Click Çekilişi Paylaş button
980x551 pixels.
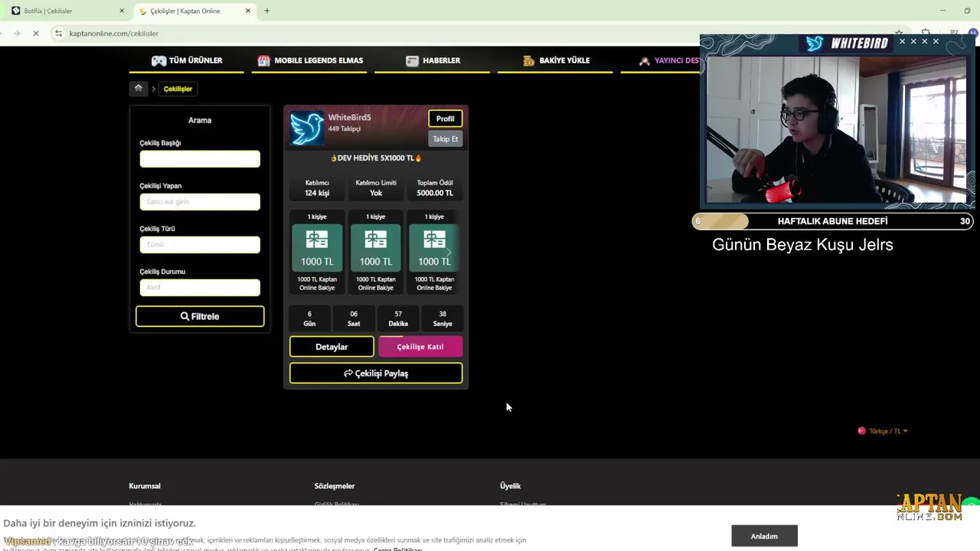376,373
